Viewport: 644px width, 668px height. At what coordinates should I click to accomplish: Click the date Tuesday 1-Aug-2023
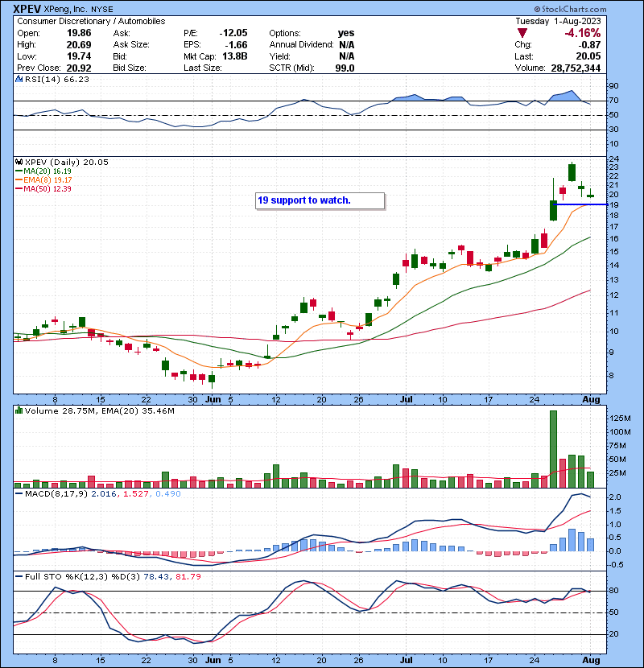point(558,21)
